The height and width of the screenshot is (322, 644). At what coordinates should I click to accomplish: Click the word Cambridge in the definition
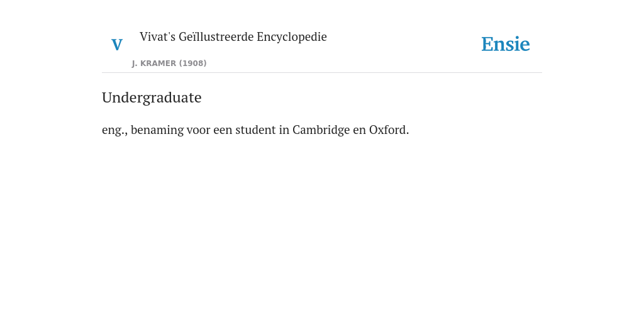pyautogui.click(x=321, y=130)
